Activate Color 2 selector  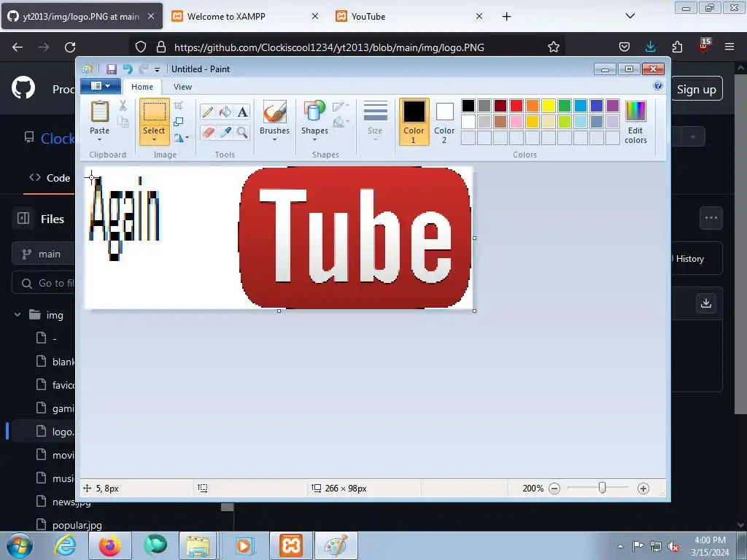[444, 122]
